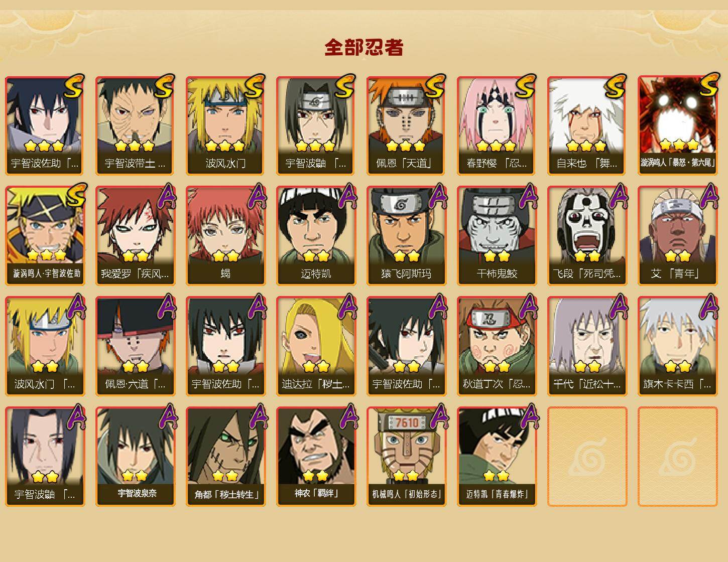Open the 宇智波泉奈 character card
Viewport: 728px width, 562px height.
point(135,457)
